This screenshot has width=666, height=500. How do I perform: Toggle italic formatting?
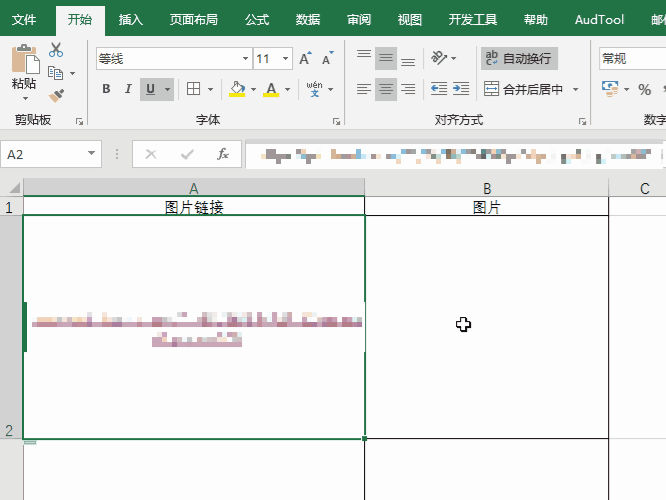(x=128, y=89)
